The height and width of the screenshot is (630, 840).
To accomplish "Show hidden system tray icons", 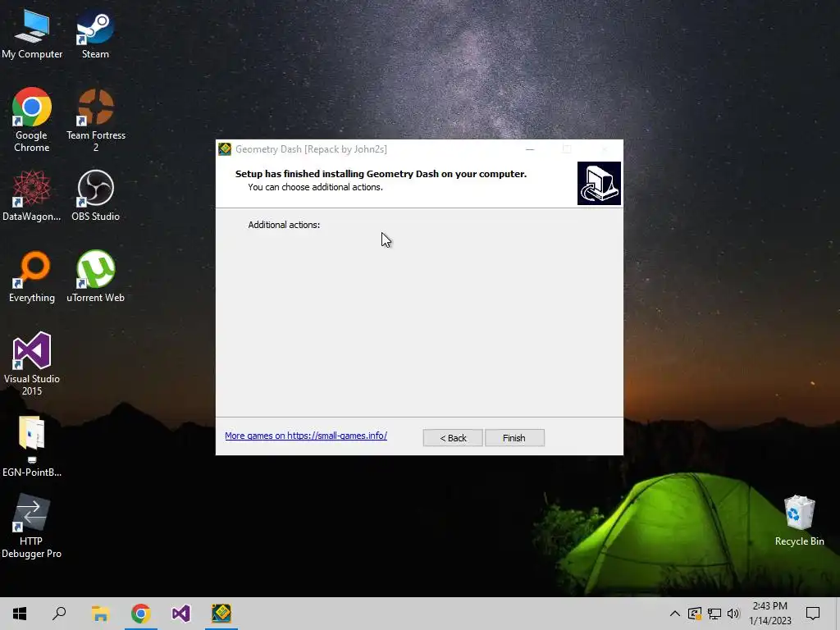I will click(675, 614).
